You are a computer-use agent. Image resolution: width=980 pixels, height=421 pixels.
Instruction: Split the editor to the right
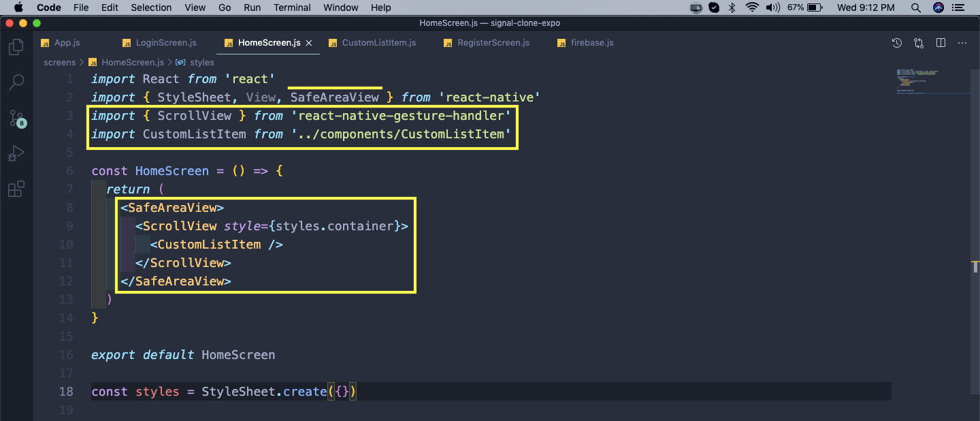tap(941, 43)
